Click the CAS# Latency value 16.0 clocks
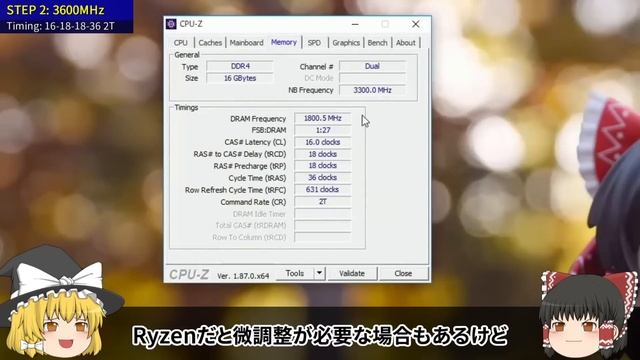 322,142
